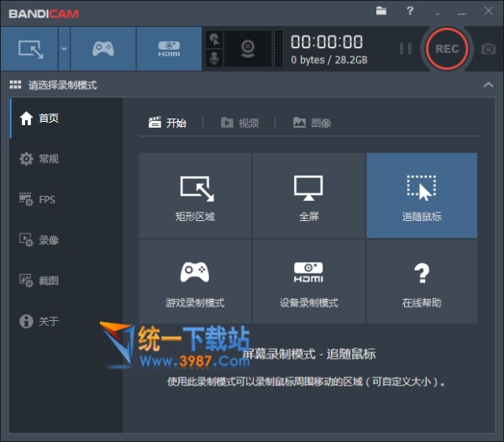Screen dimensions: 504x442
Task: Open 关于 about section
Action: (x=66, y=321)
